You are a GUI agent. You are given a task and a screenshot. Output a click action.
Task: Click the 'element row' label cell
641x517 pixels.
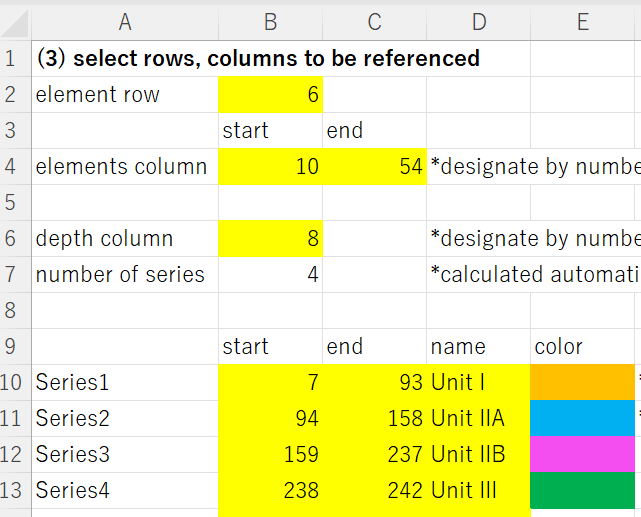125,94
